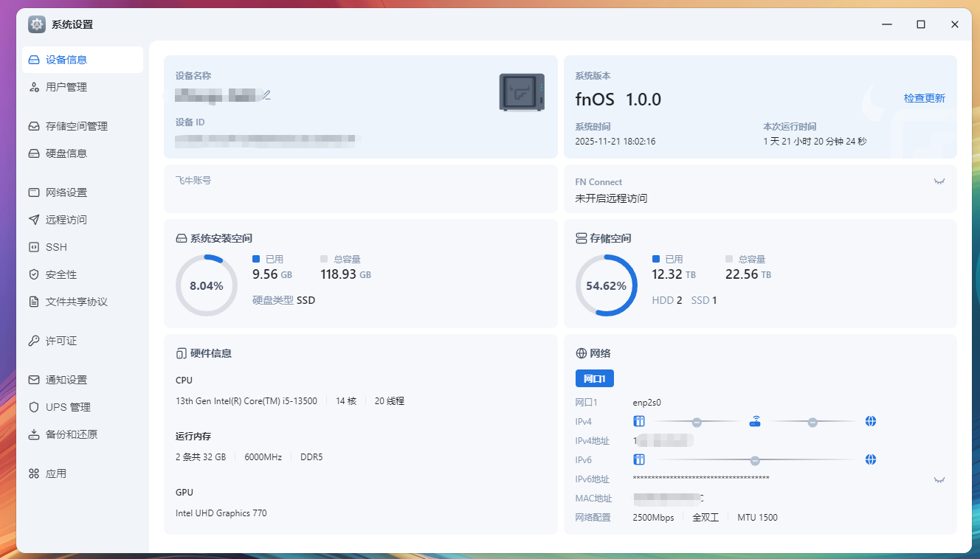The width and height of the screenshot is (980, 559).
Task: Click the 飞牛账号 account field
Action: (x=360, y=188)
